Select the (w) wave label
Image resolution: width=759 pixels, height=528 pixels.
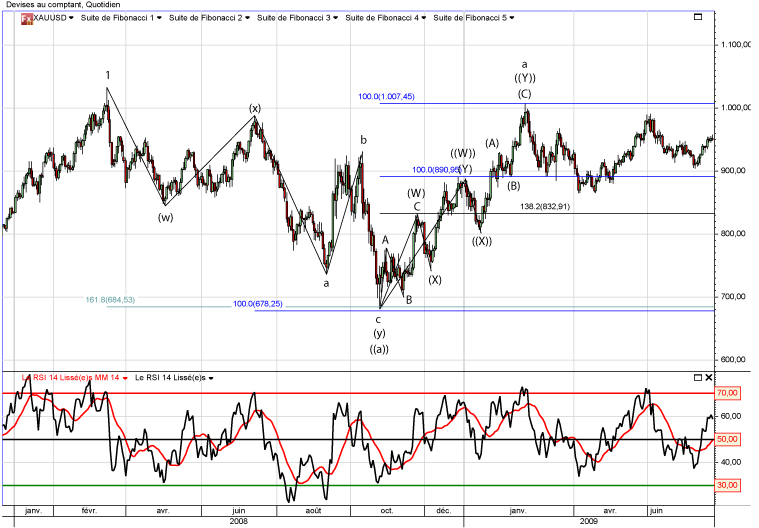coord(166,217)
